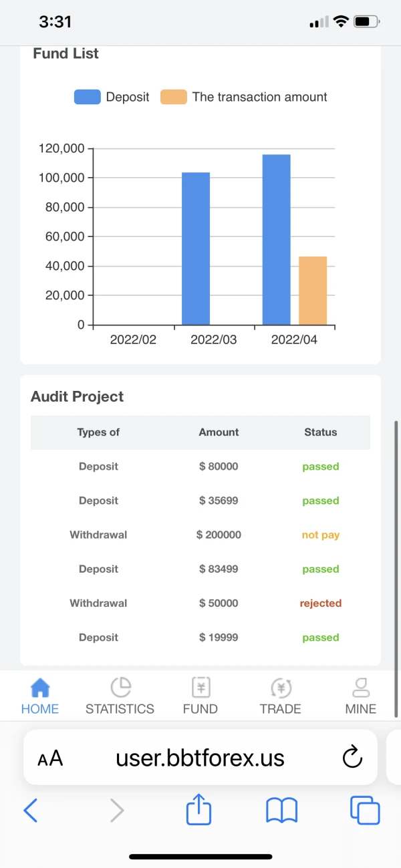Open the AA text size menu
Viewport: 401px width, 868px height.
50,758
